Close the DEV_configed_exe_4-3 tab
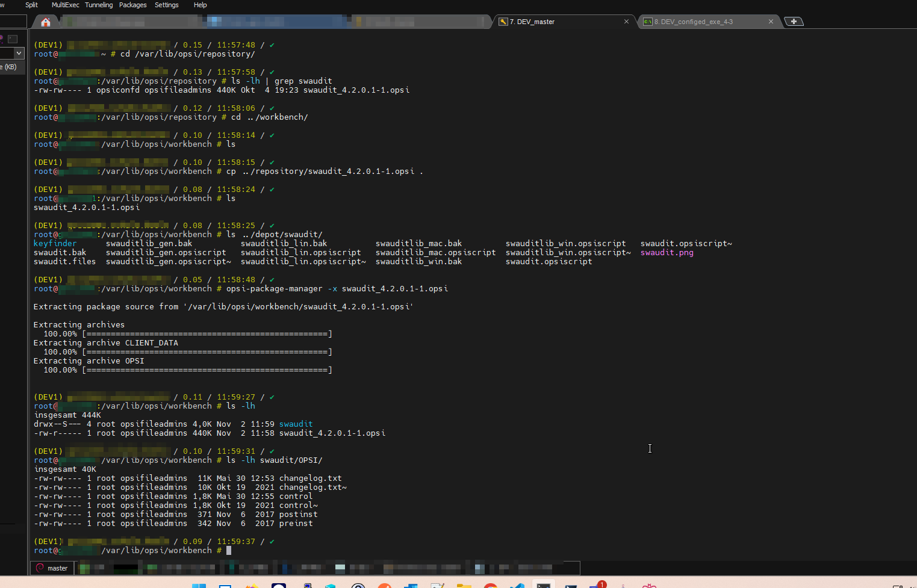This screenshot has height=588, width=917. coord(771,22)
